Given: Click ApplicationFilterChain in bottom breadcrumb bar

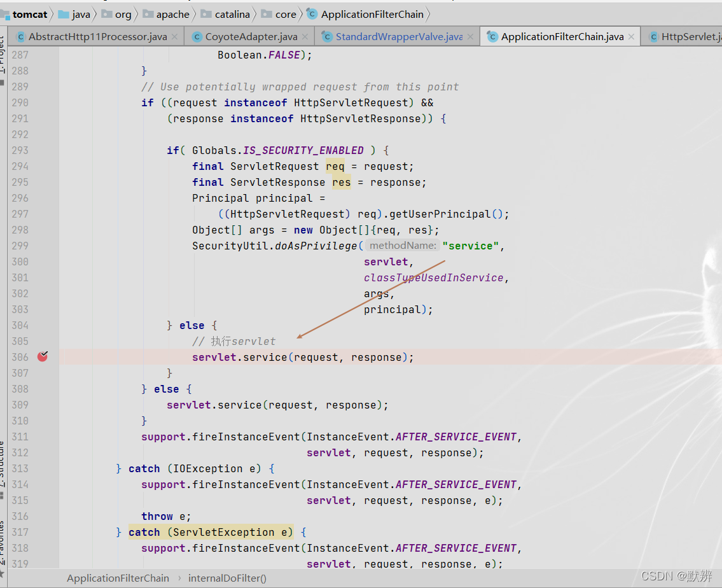Looking at the screenshot, I should click(118, 578).
